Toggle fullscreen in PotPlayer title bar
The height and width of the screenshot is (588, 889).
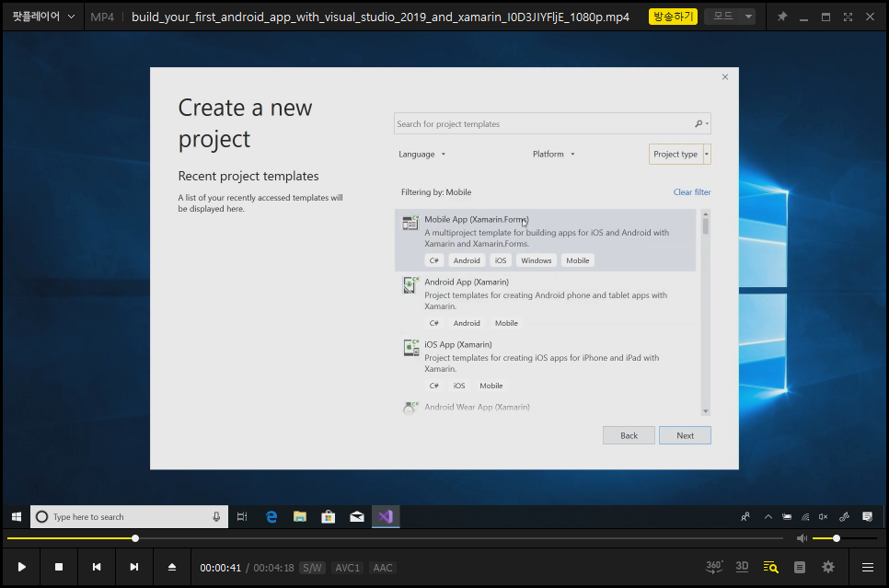click(x=848, y=17)
